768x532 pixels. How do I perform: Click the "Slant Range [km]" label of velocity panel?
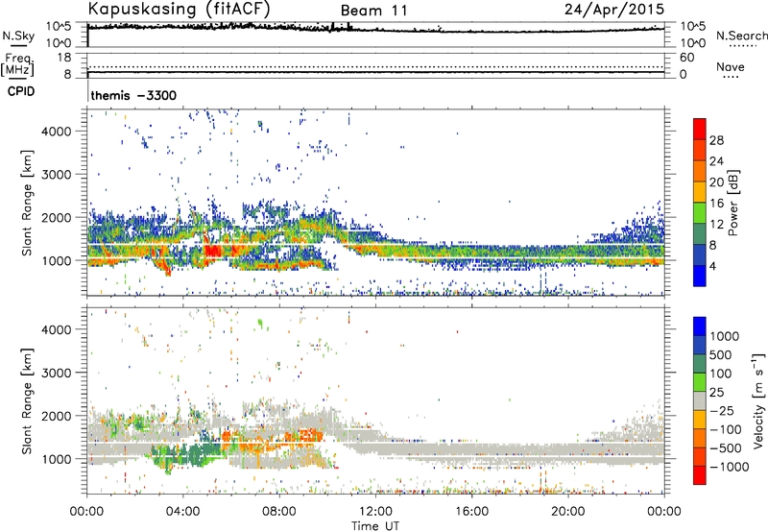[x=28, y=401]
